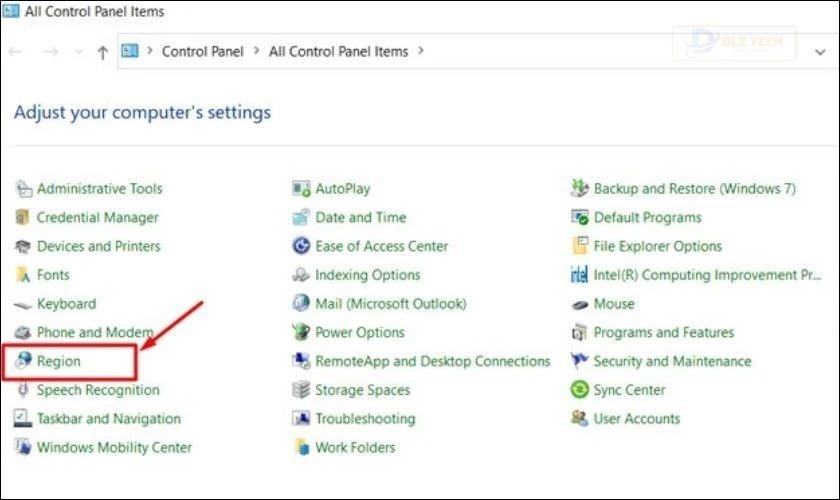Open the Date and Time link
The height and width of the screenshot is (500, 840).
pyautogui.click(x=361, y=217)
